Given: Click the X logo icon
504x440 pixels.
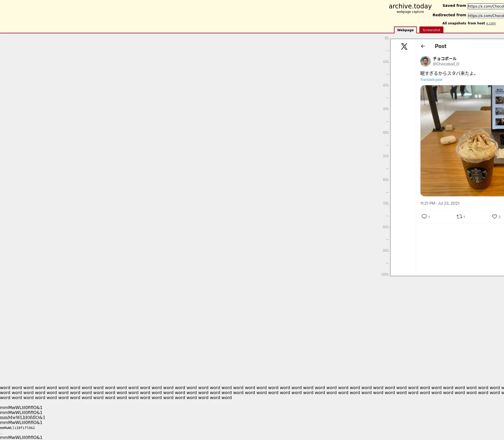Looking at the screenshot, I should click(404, 46).
